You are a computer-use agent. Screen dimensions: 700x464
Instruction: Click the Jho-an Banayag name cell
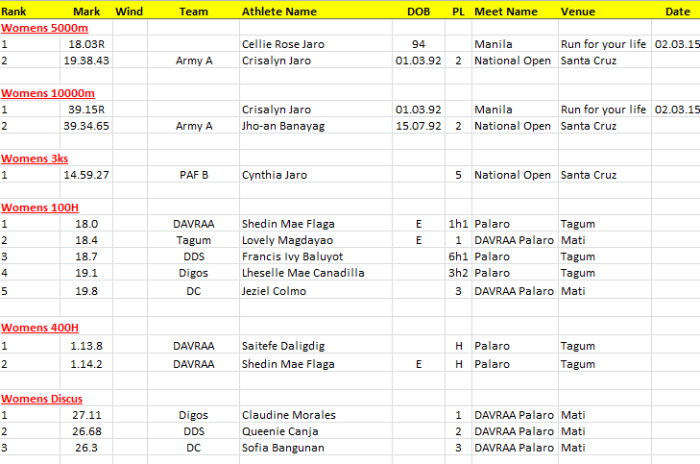pos(281,126)
